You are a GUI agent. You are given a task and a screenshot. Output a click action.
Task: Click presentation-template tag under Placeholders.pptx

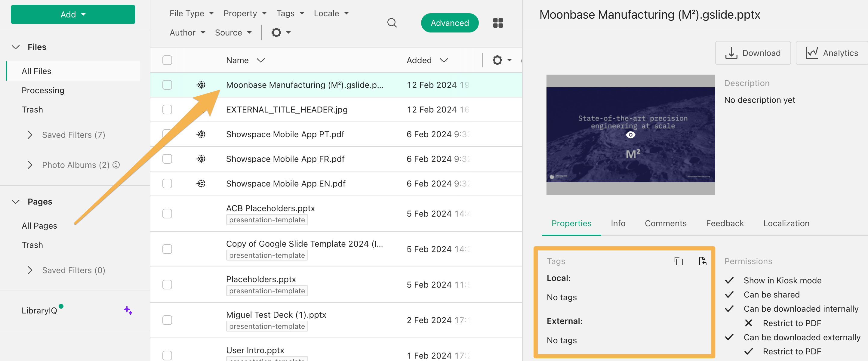(267, 291)
